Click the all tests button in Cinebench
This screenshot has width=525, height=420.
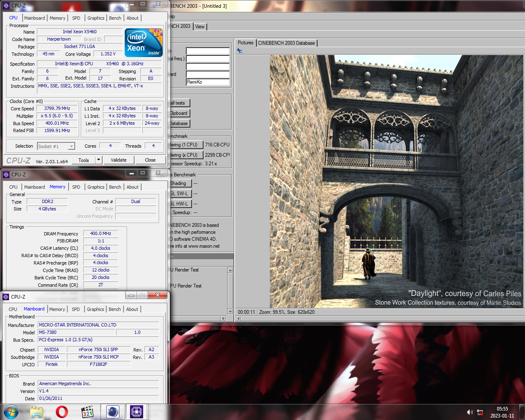[x=180, y=103]
